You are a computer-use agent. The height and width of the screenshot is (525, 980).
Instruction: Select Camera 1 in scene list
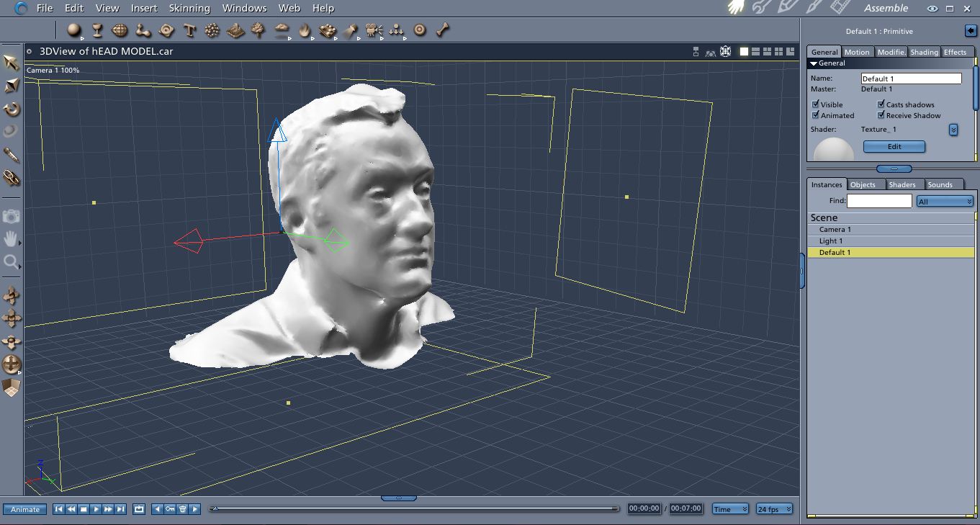(x=891, y=229)
